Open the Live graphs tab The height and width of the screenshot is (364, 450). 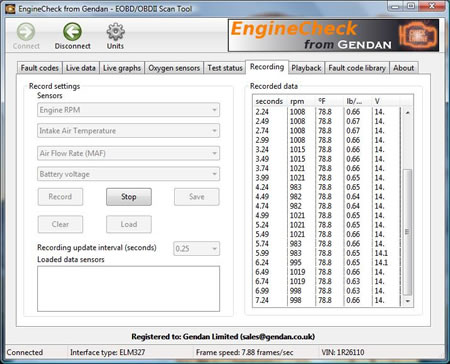click(x=122, y=68)
